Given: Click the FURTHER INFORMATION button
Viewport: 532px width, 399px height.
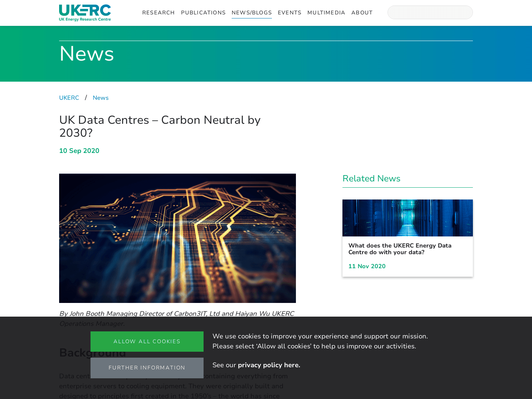Looking at the screenshot, I should (x=147, y=368).
